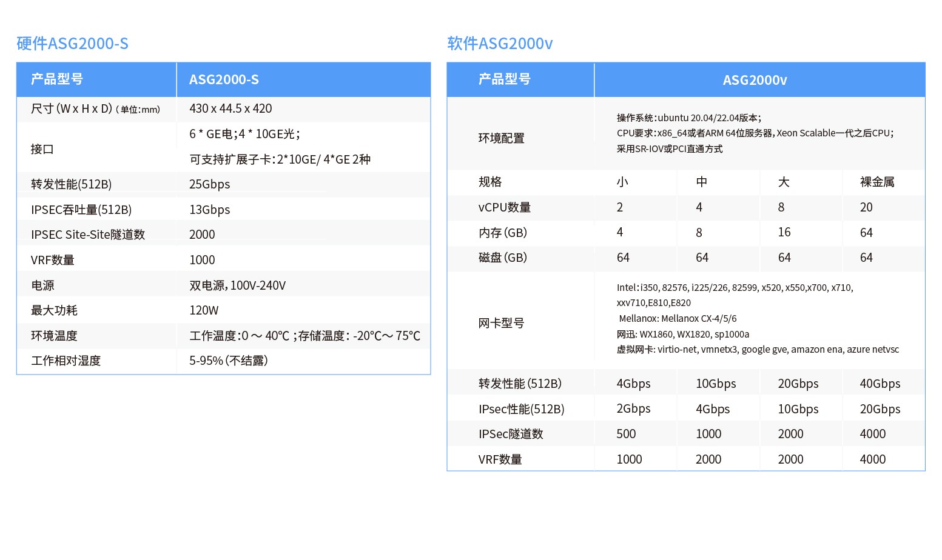Select the IPsec value '2Gbps'
Screen dimensions: 942x560
(633, 408)
